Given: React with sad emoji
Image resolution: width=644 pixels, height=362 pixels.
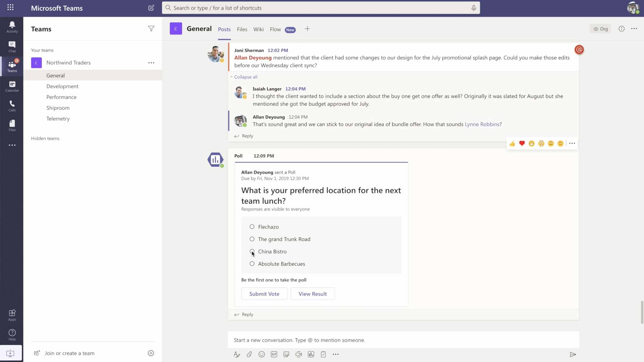Looking at the screenshot, I should 551,143.
